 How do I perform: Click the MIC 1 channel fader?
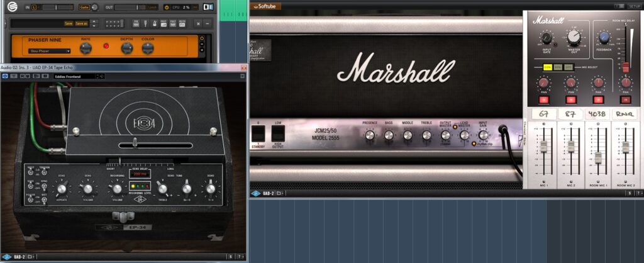point(544,147)
